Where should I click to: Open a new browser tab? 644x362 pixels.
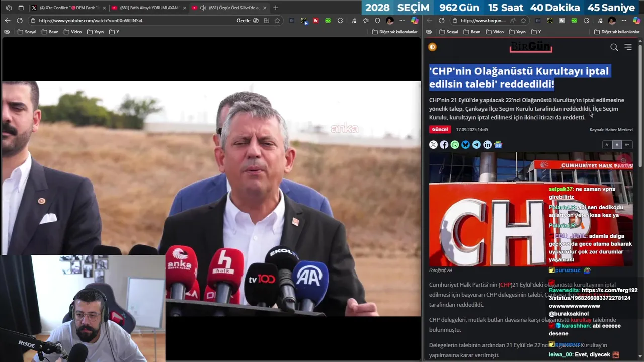(276, 8)
